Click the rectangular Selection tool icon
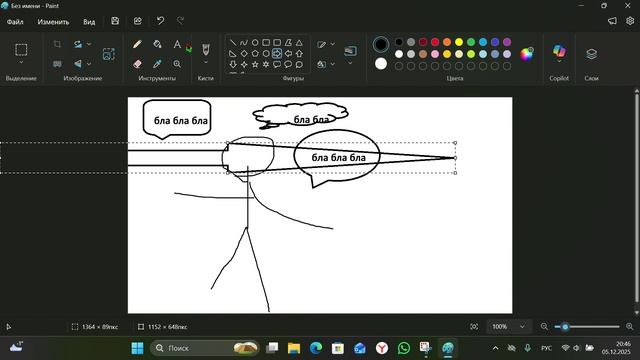Viewport: 640px width, 360px height. pos(21,49)
